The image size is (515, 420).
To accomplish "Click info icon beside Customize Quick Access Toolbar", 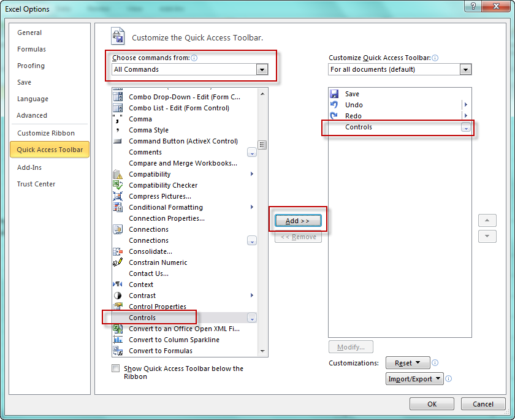I will [x=435, y=58].
